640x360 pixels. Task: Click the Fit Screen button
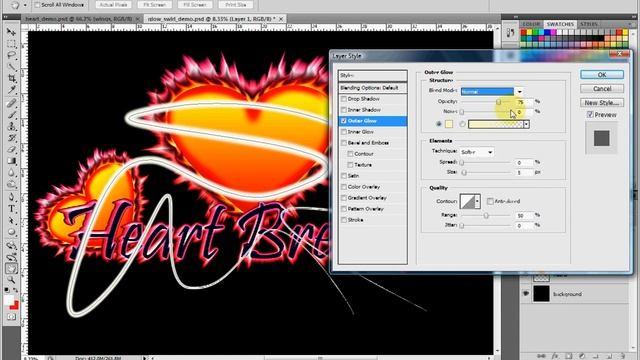pyautogui.click(x=155, y=5)
